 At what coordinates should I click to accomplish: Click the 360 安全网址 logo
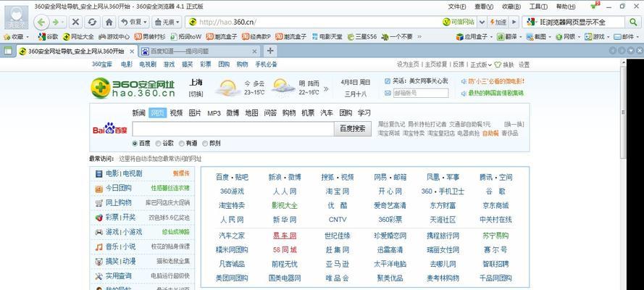pyautogui.click(x=133, y=88)
